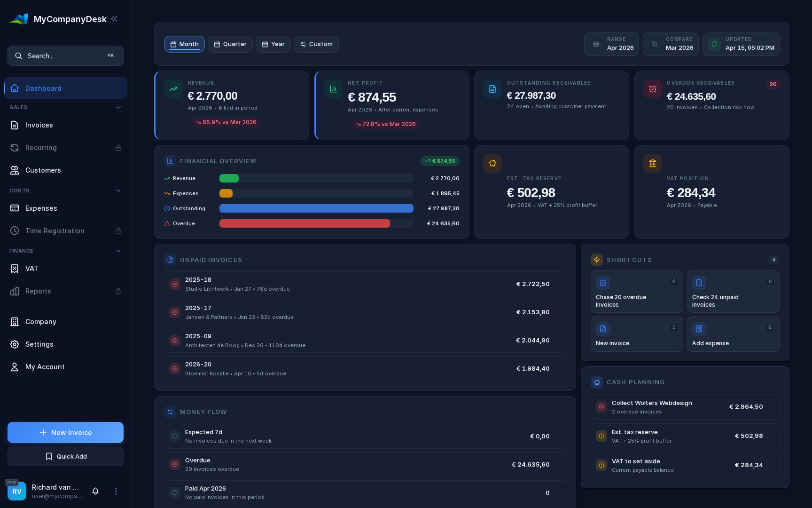Open the Chase 20 overdue invoices shortcut

click(x=637, y=292)
